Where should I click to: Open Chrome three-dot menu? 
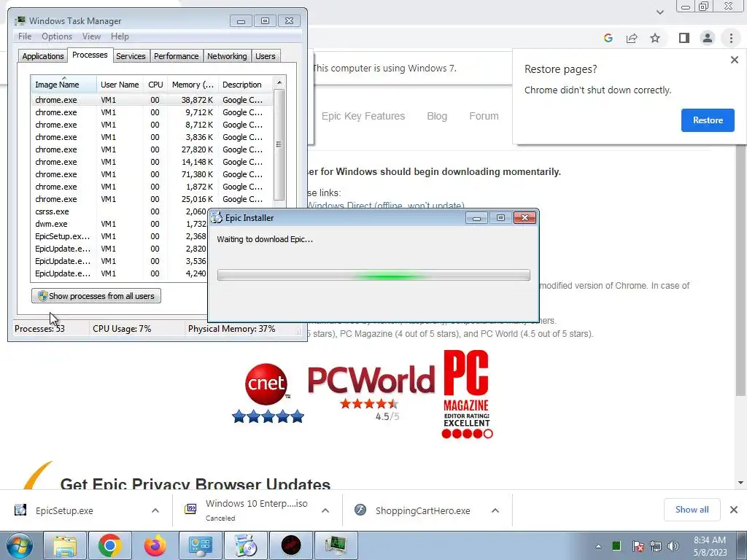click(731, 38)
